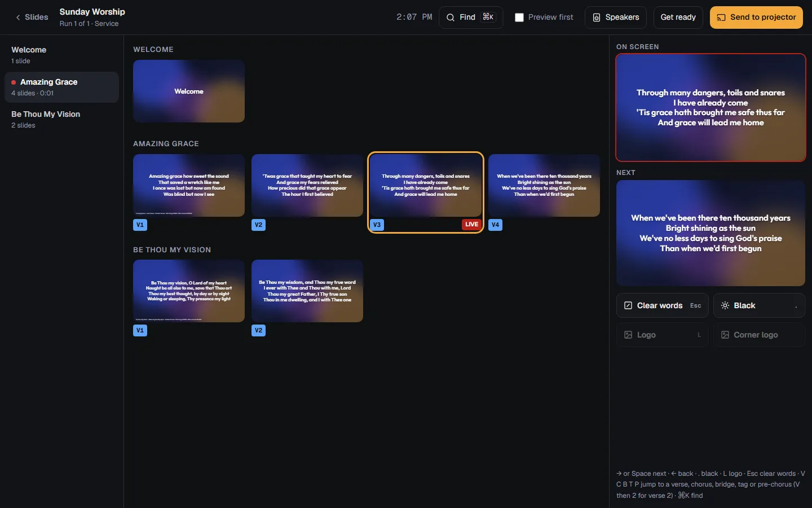Viewport: 812px width, 508px height.
Task: Click the 2:07 PM clock
Action: point(414,17)
